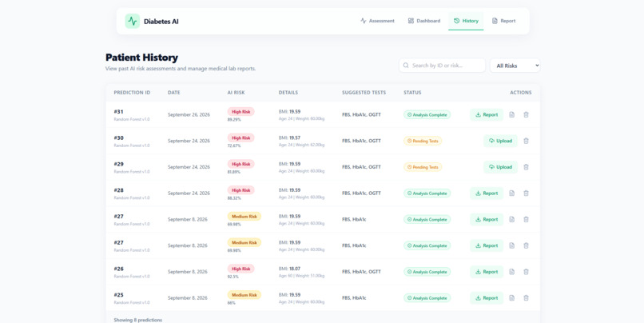Click the 92.5% risk score
This screenshot has width=644, height=323.
tap(233, 277)
